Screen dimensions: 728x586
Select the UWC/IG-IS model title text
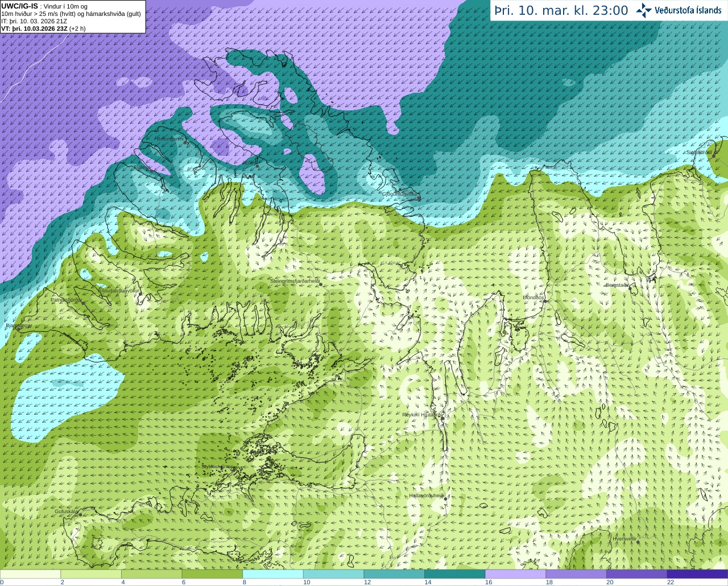coord(19,6)
